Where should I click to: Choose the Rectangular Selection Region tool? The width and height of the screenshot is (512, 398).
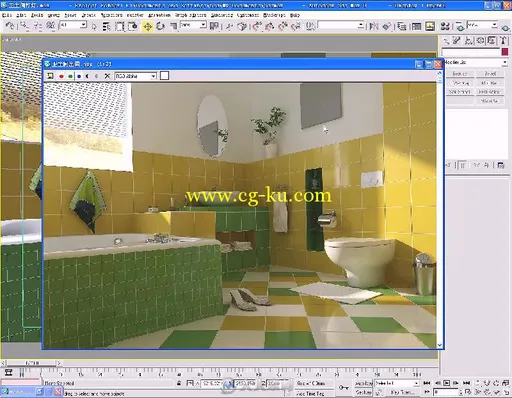tap(120, 26)
